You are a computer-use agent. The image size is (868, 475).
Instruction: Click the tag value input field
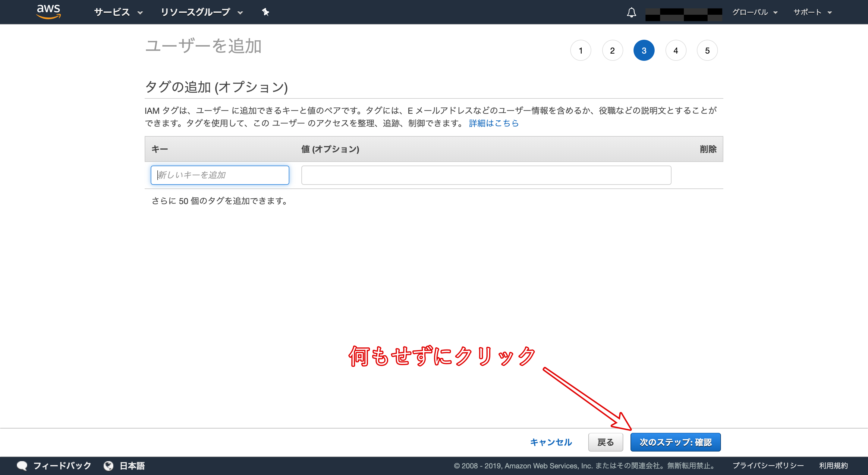(x=486, y=175)
